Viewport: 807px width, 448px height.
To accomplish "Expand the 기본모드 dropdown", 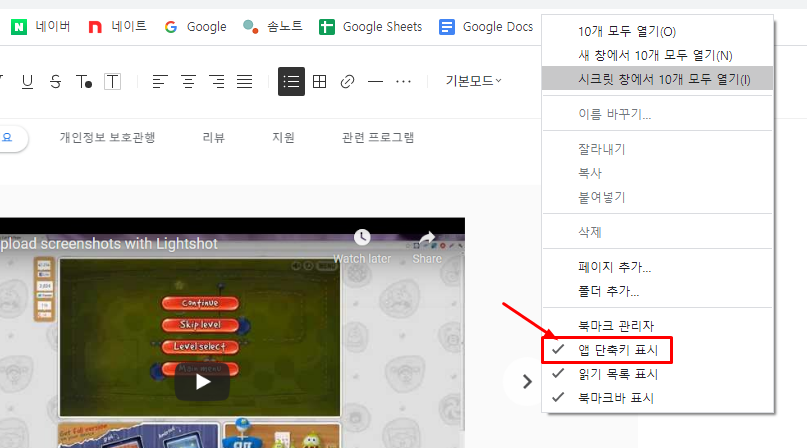I will point(473,81).
